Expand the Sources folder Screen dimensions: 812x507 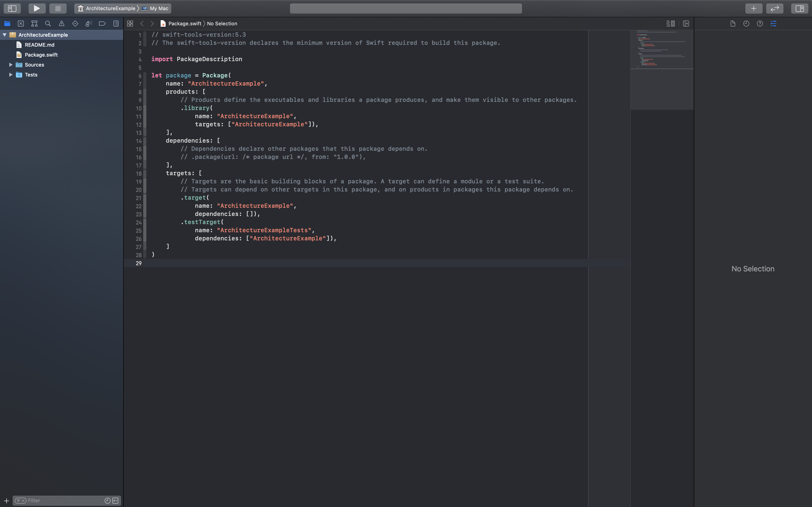click(11, 65)
